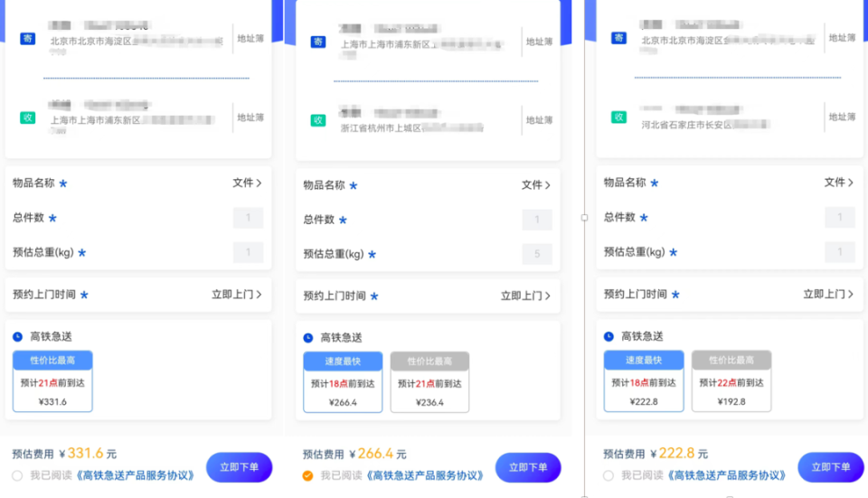Open 物品名称 文件 selector in Beijing-Shanghai order
Screen dimensions: 868x498
tap(247, 183)
